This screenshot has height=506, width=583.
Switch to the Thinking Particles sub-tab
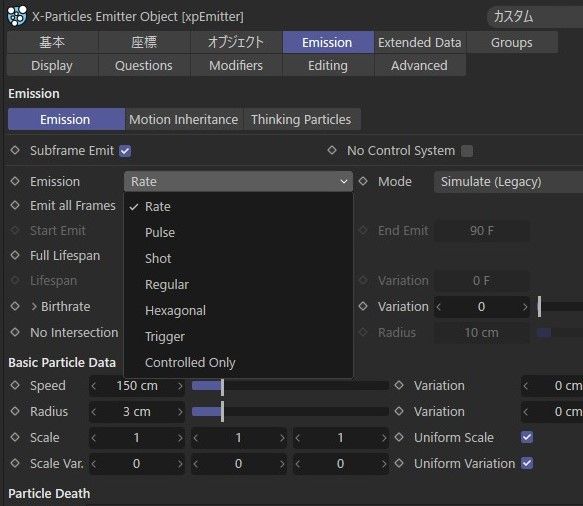(302, 119)
